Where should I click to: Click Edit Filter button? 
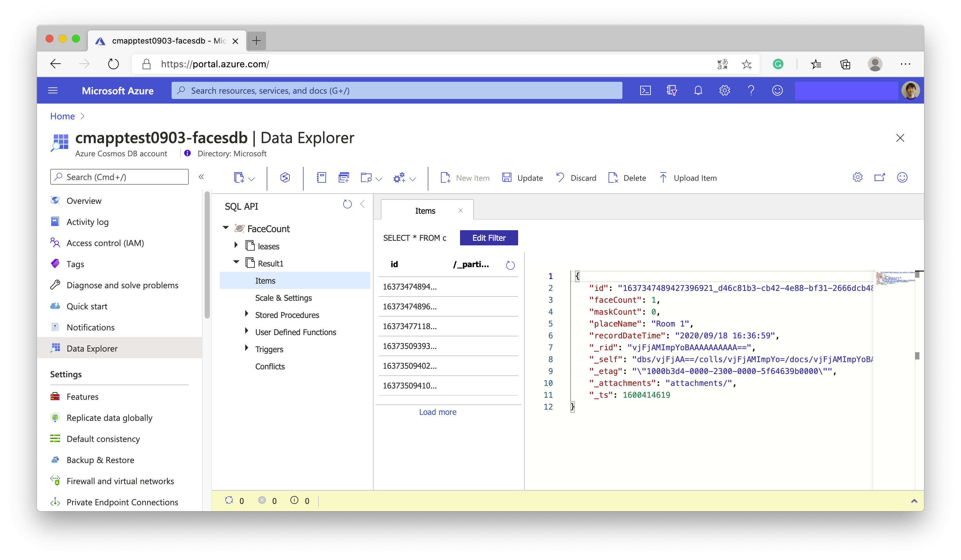point(489,237)
